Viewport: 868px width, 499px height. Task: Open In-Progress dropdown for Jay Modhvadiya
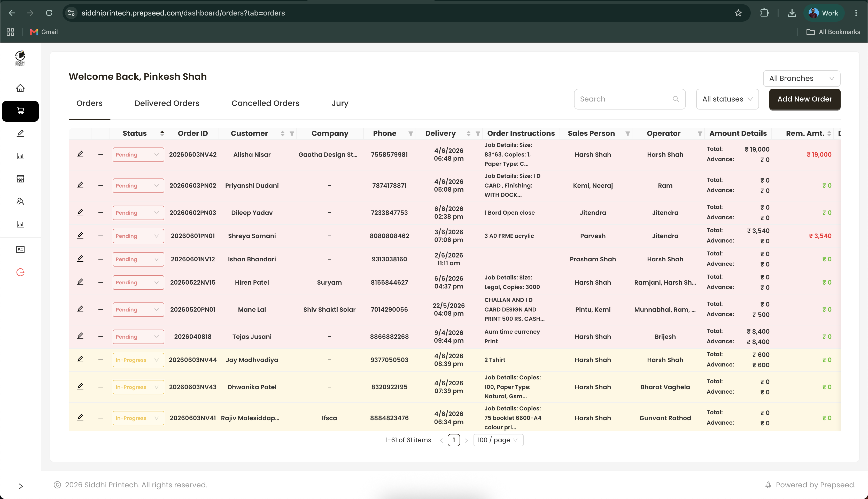(x=138, y=360)
